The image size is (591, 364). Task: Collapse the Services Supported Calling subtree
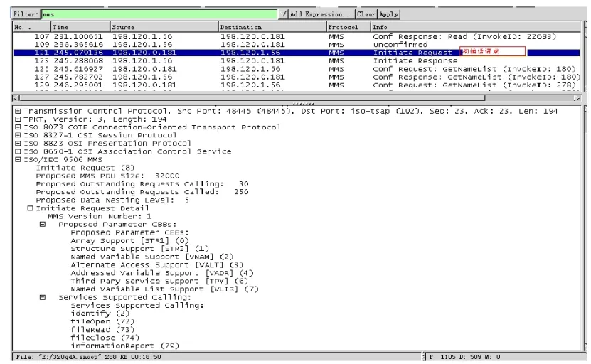pyautogui.click(x=42, y=296)
